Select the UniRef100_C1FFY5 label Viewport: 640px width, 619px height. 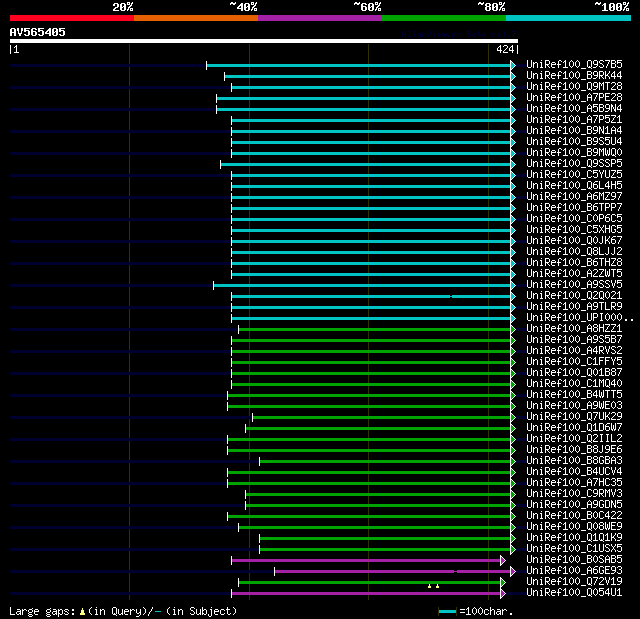click(574, 362)
